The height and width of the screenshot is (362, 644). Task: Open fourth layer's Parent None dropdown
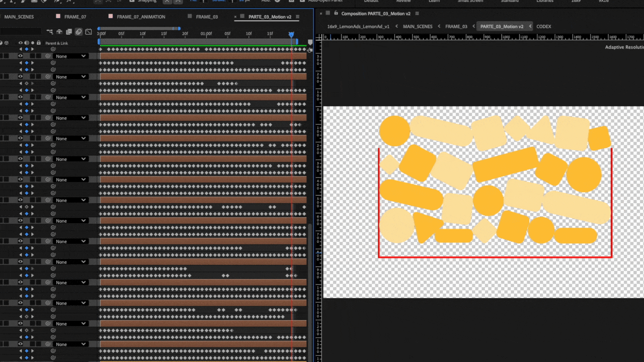pyautogui.click(x=71, y=118)
